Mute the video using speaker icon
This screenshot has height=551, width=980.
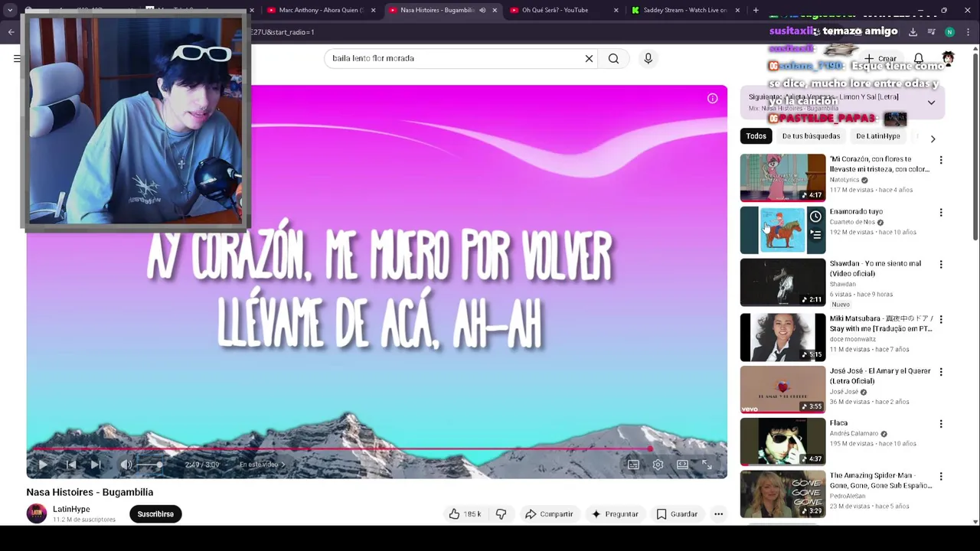[x=126, y=465]
